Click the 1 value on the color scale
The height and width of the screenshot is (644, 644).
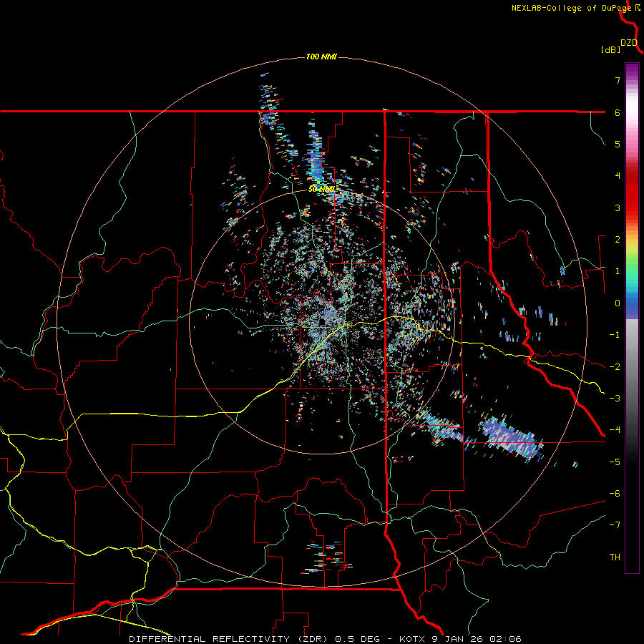618,271
